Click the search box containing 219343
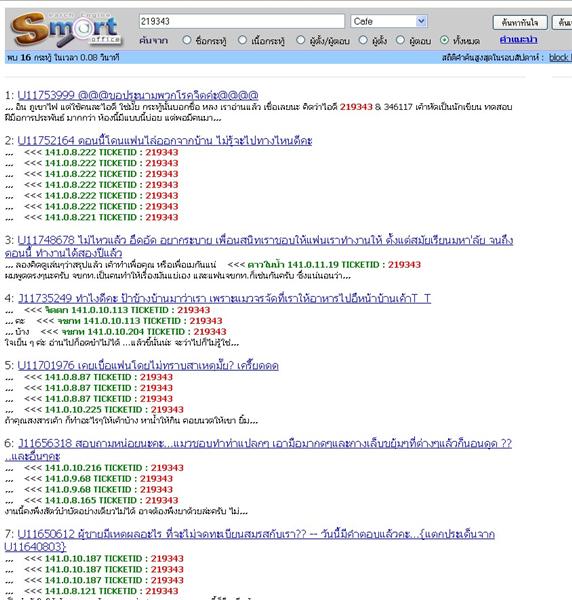Screen dimensions: 572x600 point(242,21)
